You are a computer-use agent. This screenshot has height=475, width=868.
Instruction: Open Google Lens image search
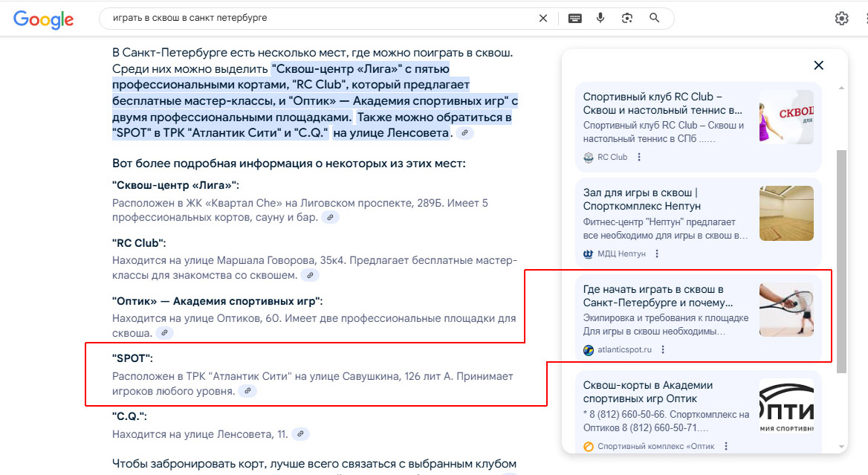(626, 19)
